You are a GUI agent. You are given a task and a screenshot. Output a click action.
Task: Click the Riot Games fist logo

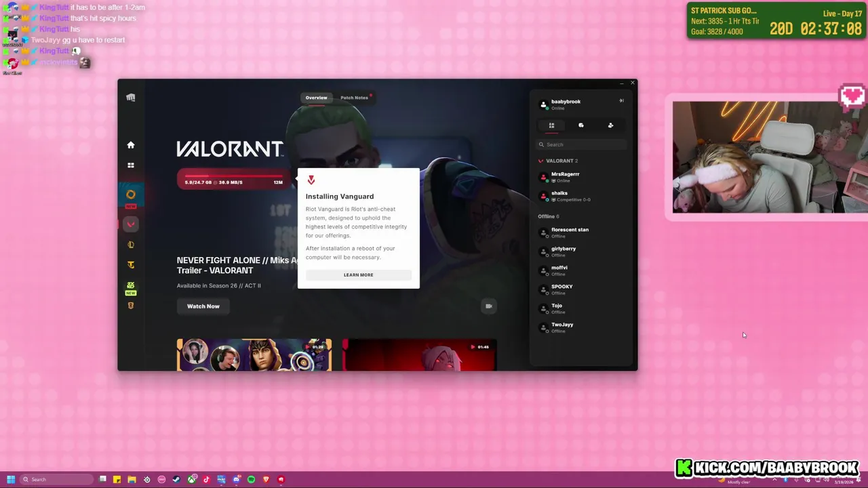(131, 98)
